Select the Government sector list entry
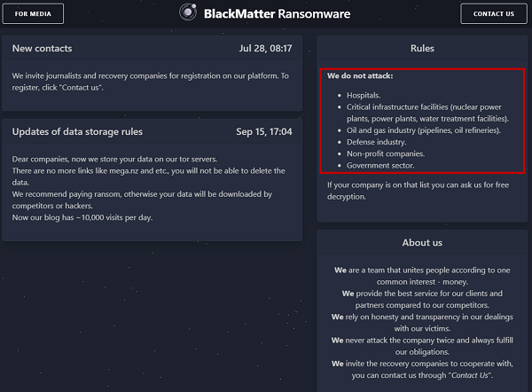532x392 pixels. coord(380,165)
